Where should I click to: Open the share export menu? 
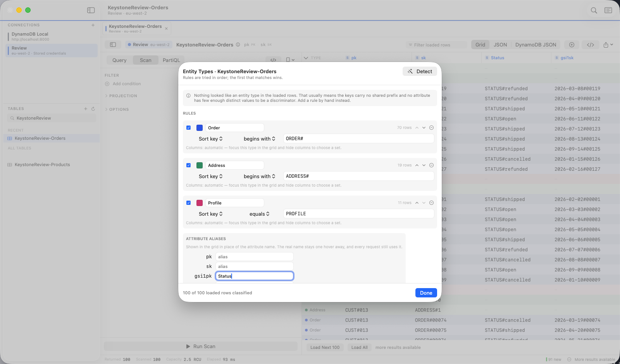(x=608, y=45)
